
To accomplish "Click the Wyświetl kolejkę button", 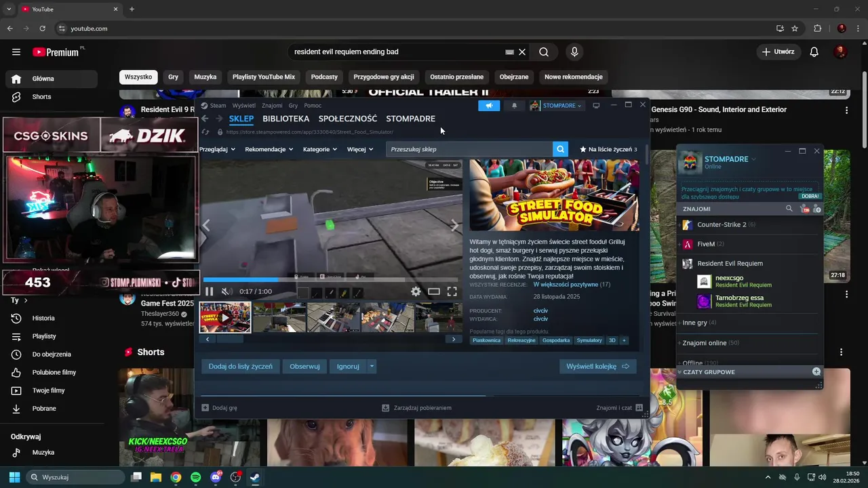I will tap(597, 366).
